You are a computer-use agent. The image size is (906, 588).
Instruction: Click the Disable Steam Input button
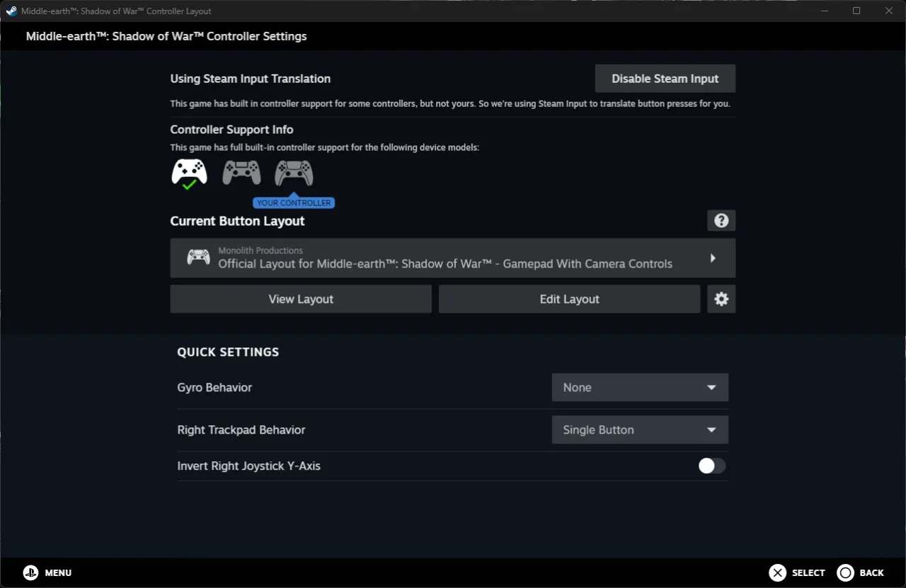(x=664, y=79)
